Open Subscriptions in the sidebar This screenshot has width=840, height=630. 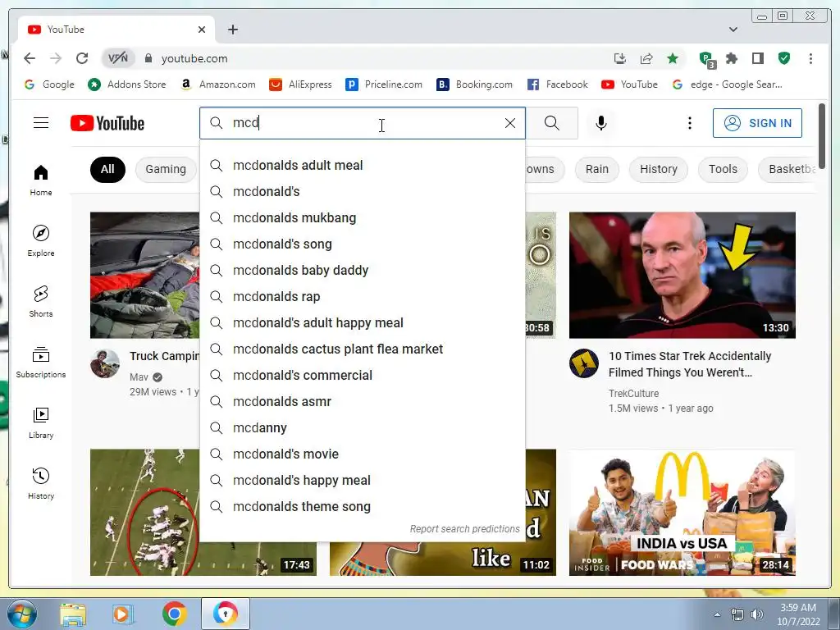[41, 363]
